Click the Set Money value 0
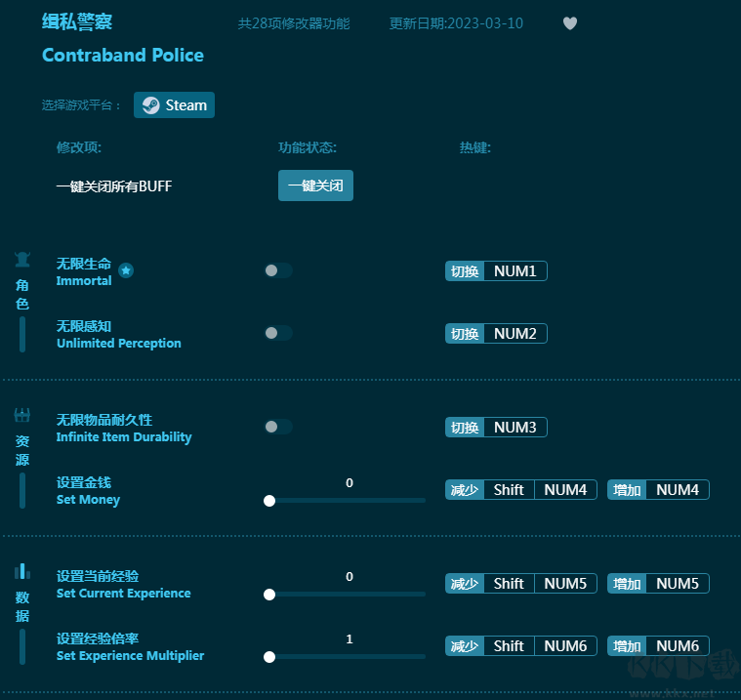This screenshot has width=741, height=700. [x=350, y=482]
